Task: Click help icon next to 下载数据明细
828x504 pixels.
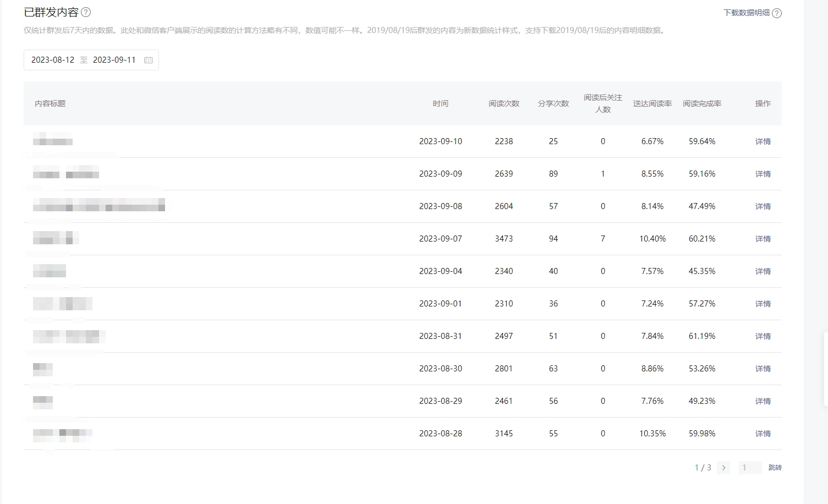Action: click(777, 13)
